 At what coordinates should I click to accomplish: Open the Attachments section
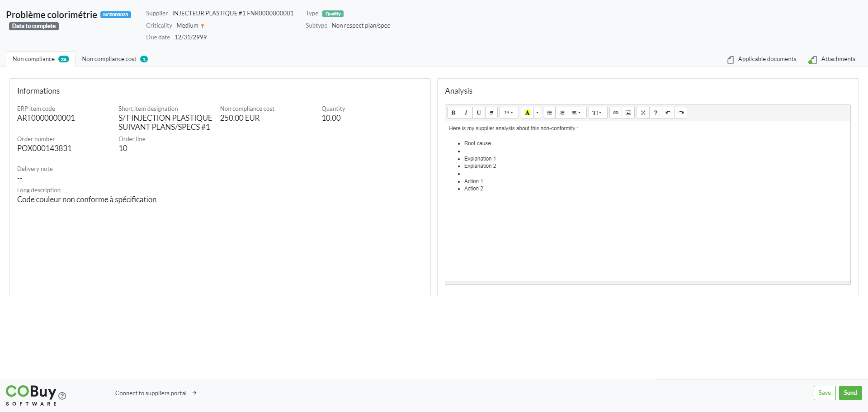coord(832,59)
